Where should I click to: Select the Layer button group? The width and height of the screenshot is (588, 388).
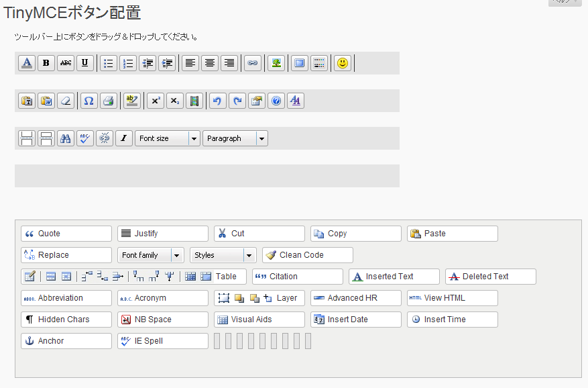click(x=259, y=298)
